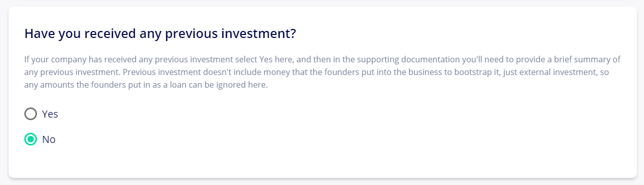Image resolution: width=644 pixels, height=185 pixels.
Task: Select the Yes radio button
Action: click(x=31, y=114)
